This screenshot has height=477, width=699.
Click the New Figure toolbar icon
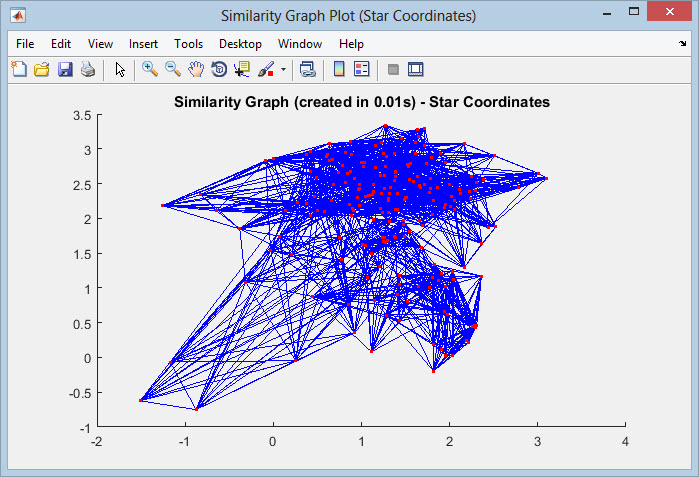pos(19,69)
